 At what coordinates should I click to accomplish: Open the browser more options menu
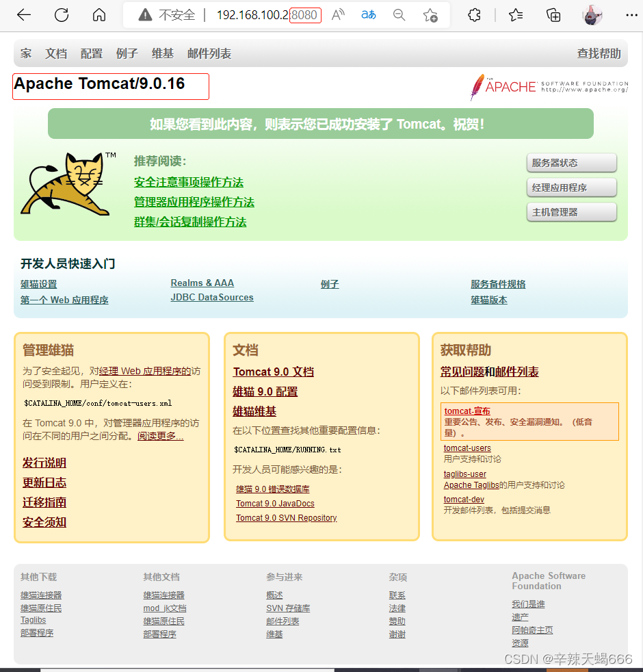pos(631,14)
